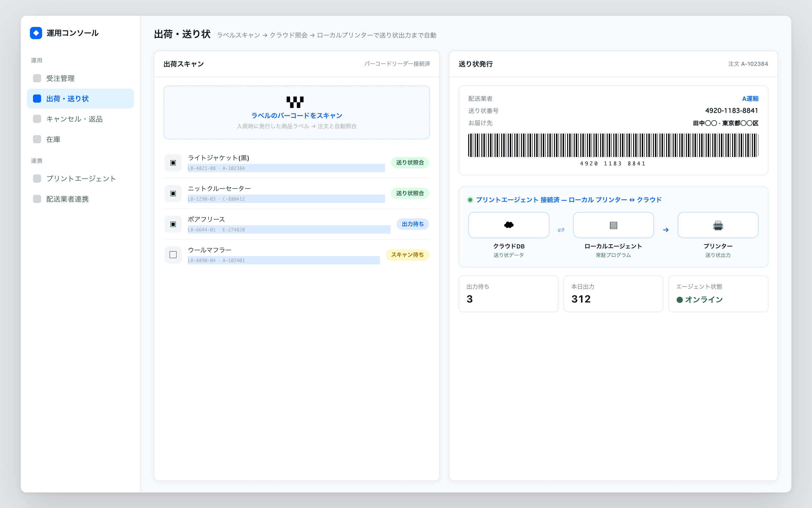This screenshot has width=812, height=508.
Task: Open キャンセル・返品 in the sidebar
Action: coord(80,119)
